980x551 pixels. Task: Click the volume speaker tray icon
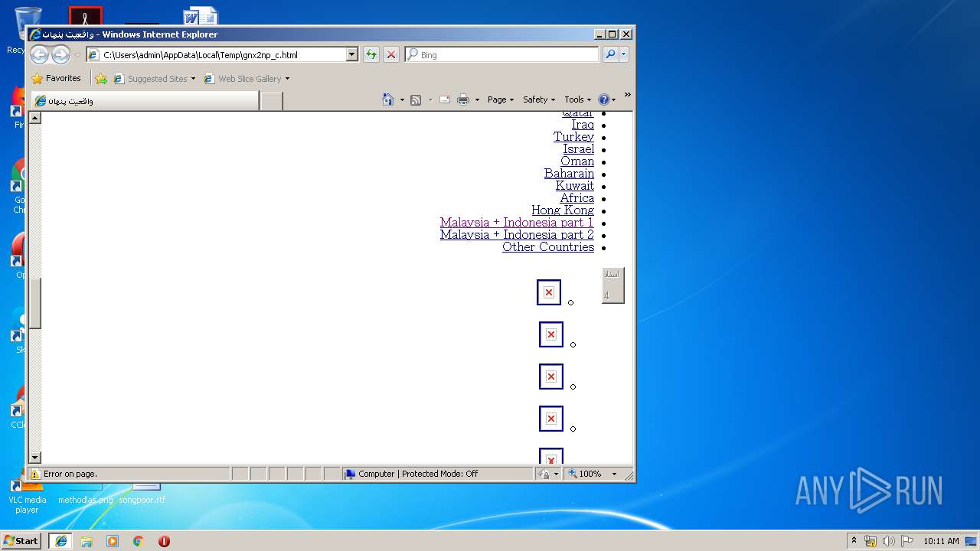[888, 541]
